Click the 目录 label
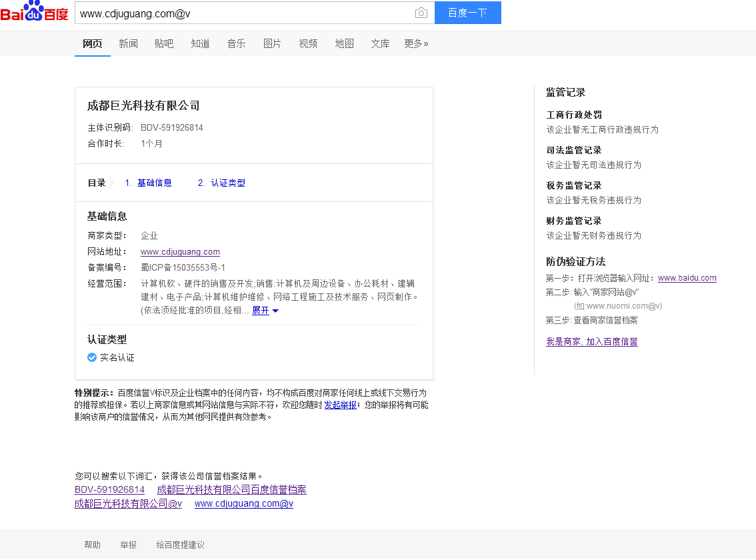756x560 pixels. [97, 183]
